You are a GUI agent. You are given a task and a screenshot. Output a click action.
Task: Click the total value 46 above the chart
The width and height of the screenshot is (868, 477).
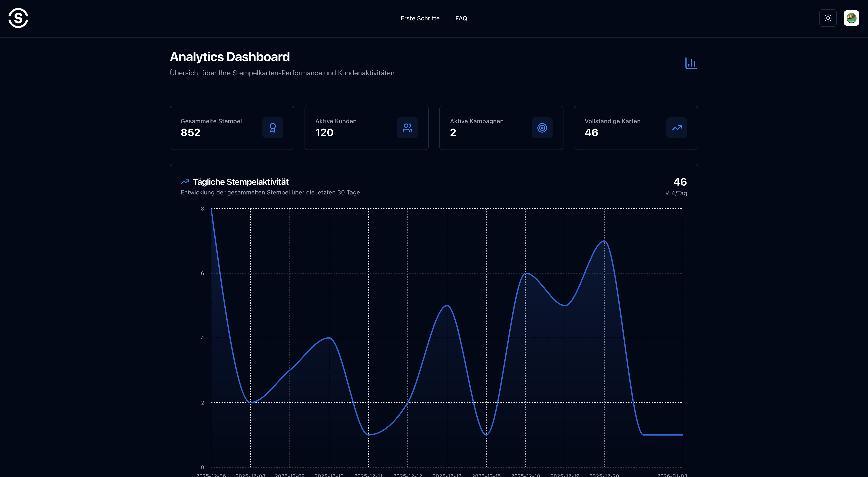(680, 182)
